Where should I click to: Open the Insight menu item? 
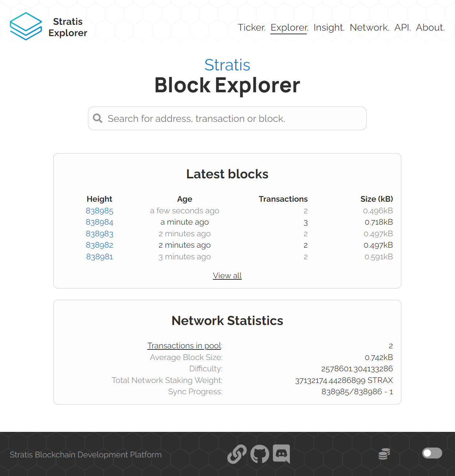[x=329, y=27]
